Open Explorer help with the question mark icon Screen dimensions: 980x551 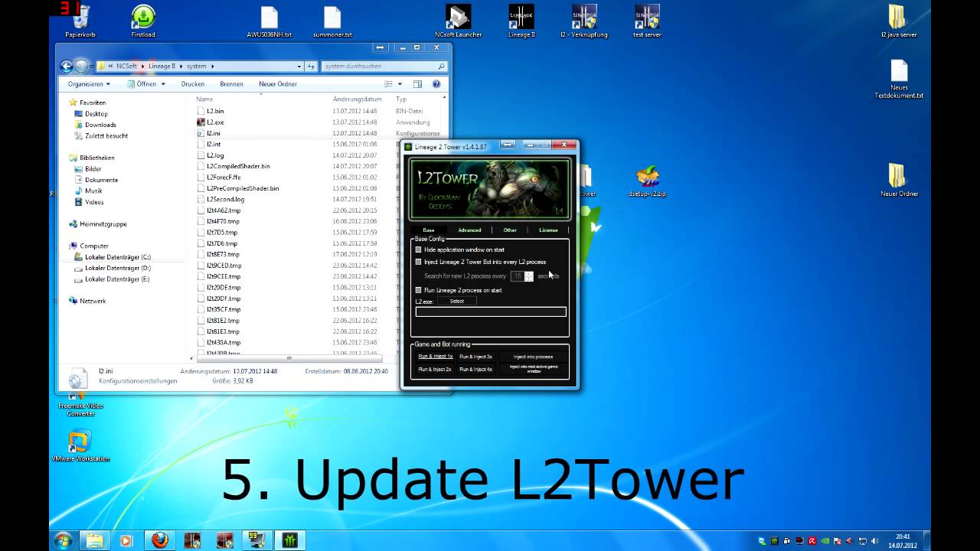click(436, 84)
